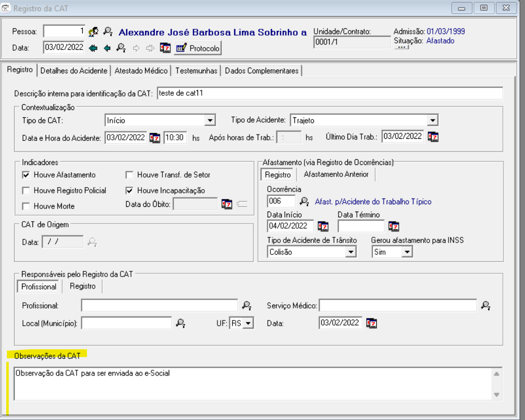525x420 pixels.
Task: Switch to Detalhes do Acidente tab
Action: (74, 71)
